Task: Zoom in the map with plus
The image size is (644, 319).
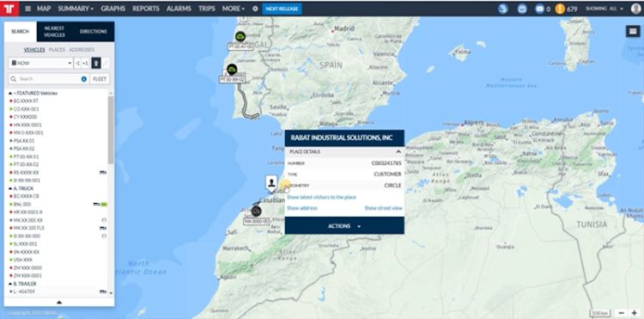Action: pos(635,313)
